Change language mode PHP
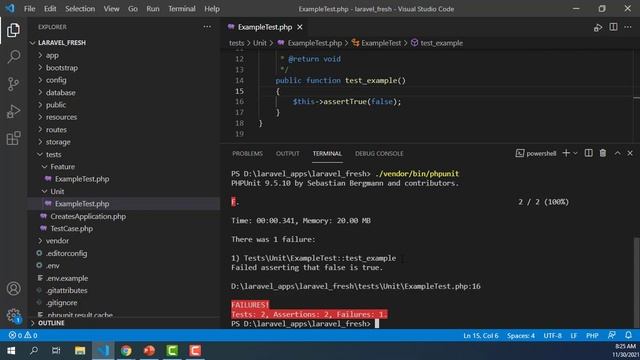640x360 pixels. click(592, 336)
